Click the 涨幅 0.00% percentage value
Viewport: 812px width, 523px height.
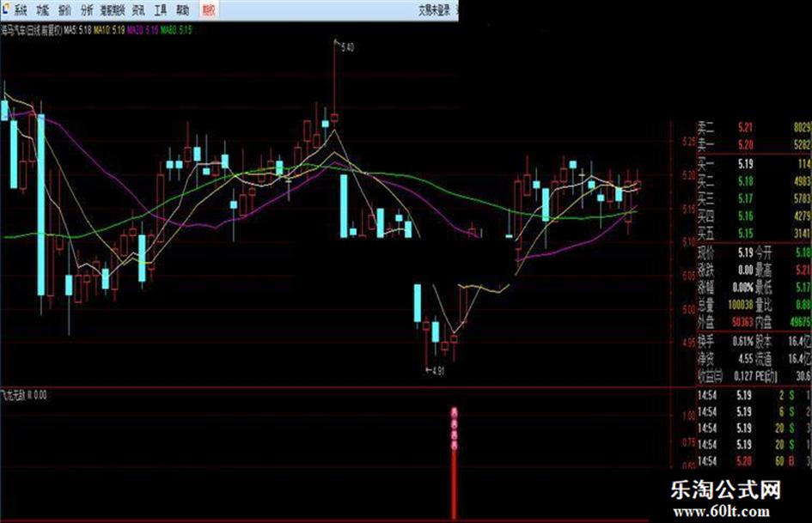coord(742,288)
